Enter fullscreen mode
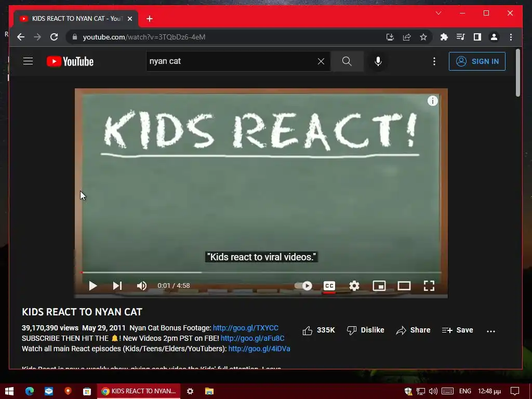Image resolution: width=532 pixels, height=399 pixels. (429, 286)
